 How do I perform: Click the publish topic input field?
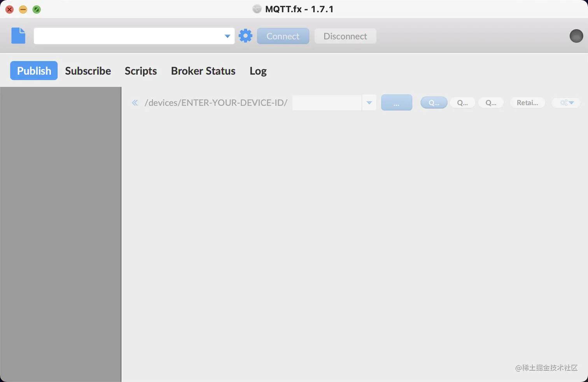point(327,103)
